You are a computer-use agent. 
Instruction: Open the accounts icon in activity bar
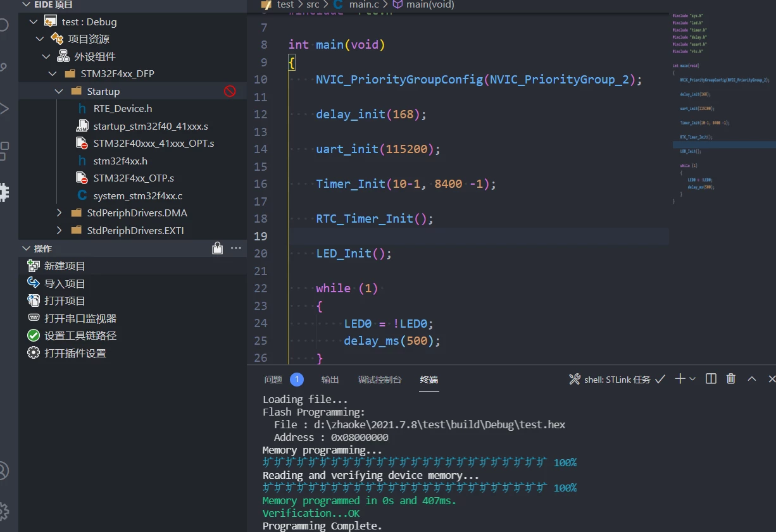click(x=4, y=471)
